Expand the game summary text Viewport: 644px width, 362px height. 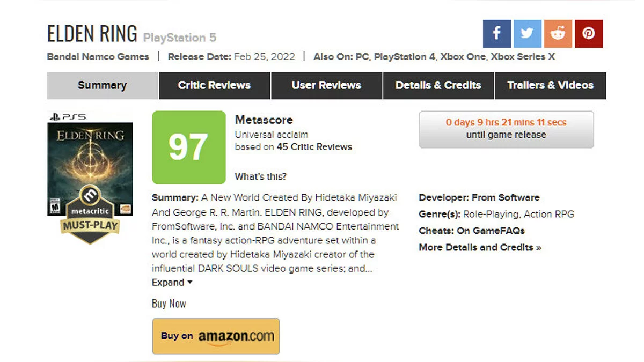(172, 283)
